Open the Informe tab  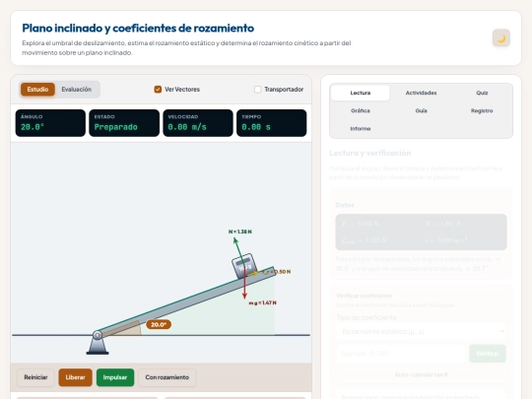coord(361,129)
